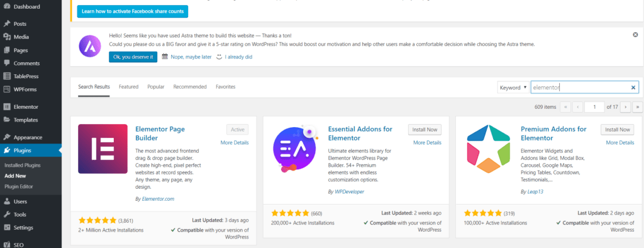Open Dashboard from the sidebar icon
The width and height of the screenshot is (644, 248).
[7, 6]
